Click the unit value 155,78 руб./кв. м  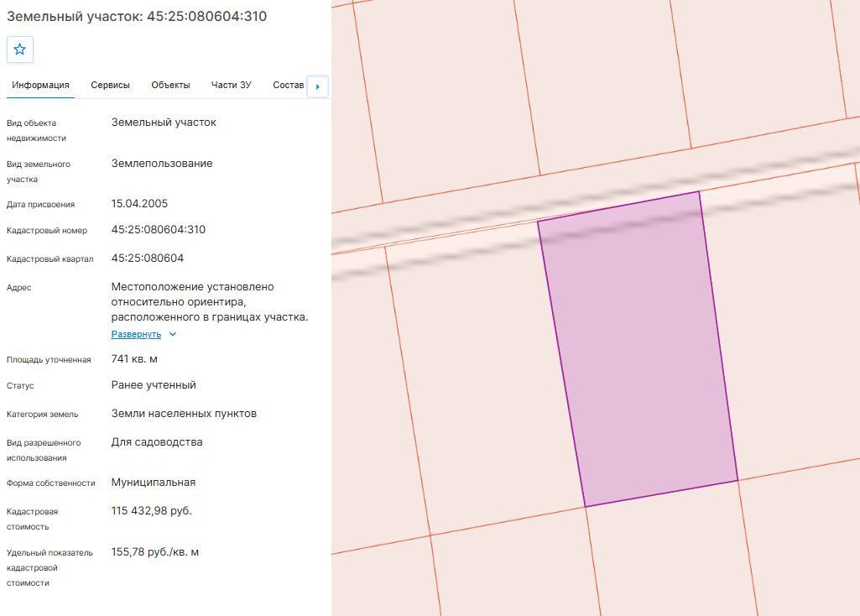click(155, 552)
